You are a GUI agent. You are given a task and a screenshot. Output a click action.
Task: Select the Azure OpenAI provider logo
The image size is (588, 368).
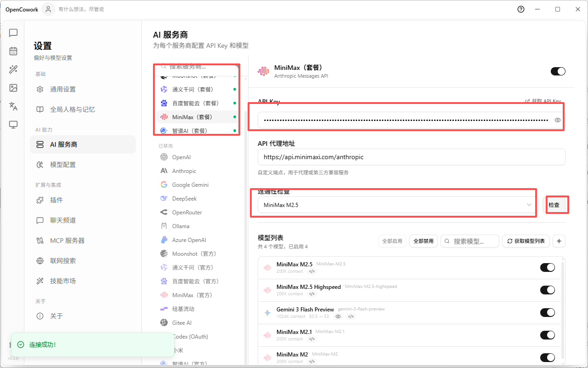(x=164, y=240)
